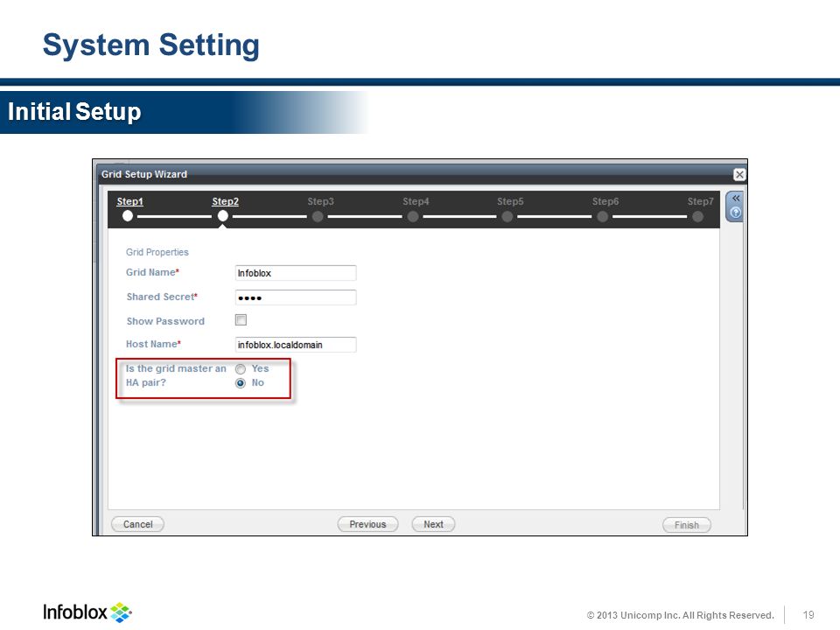
Task: Click the Step4 progress circle
Action: [x=412, y=216]
